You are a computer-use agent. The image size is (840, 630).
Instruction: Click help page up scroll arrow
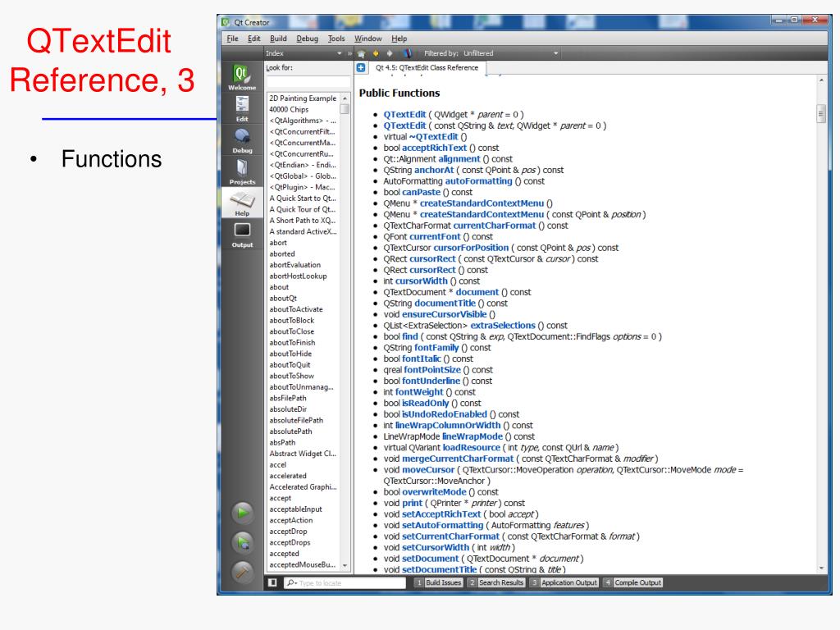(x=821, y=80)
